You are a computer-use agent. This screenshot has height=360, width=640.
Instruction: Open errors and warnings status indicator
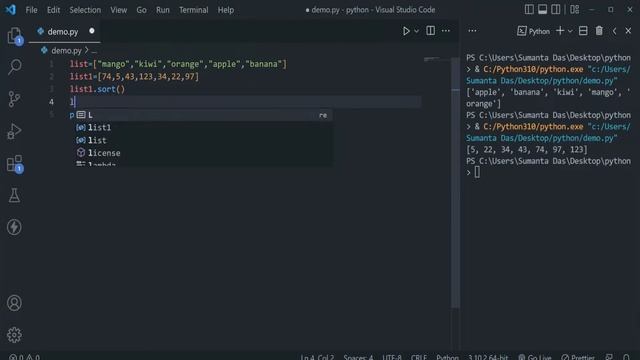24,357
